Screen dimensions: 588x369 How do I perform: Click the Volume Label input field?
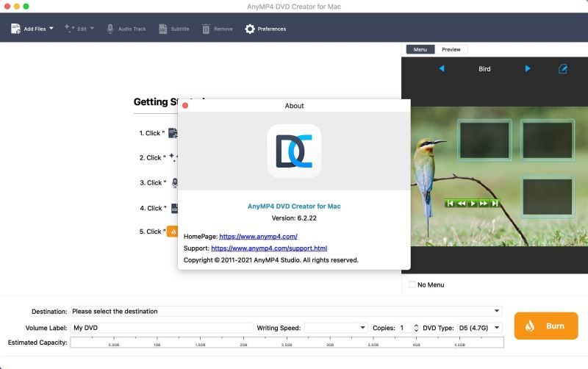(162, 328)
